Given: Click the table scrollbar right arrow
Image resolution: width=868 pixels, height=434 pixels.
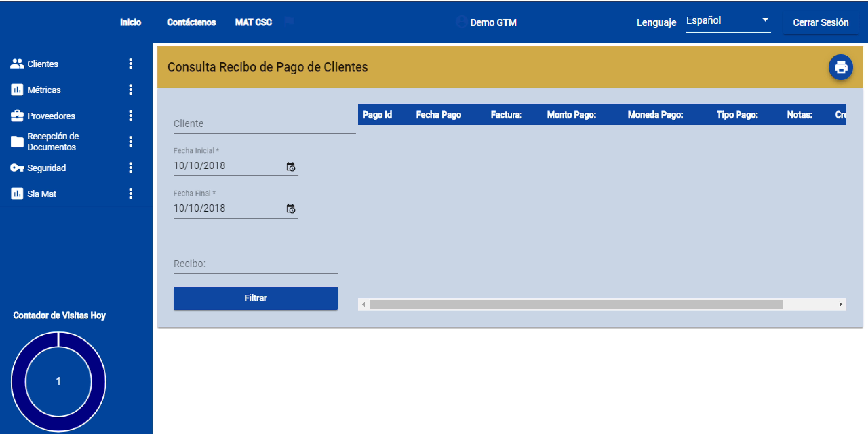Looking at the screenshot, I should (841, 304).
